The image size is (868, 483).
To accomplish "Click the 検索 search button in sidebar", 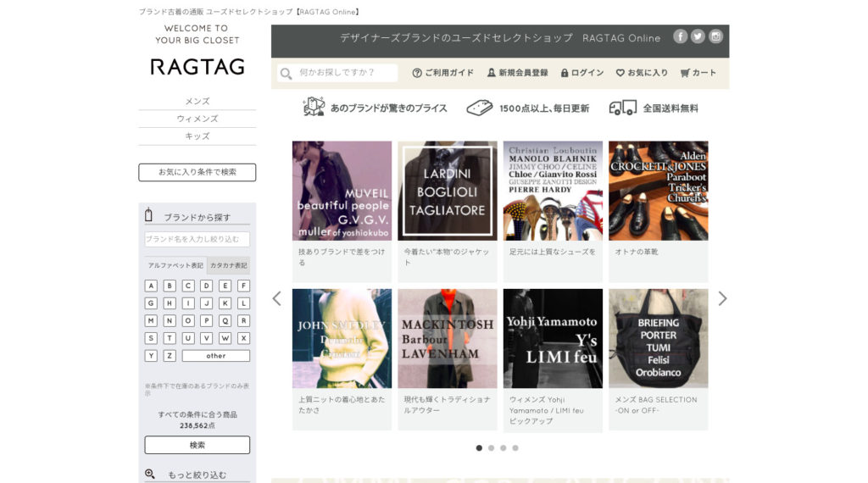I will pos(197,445).
